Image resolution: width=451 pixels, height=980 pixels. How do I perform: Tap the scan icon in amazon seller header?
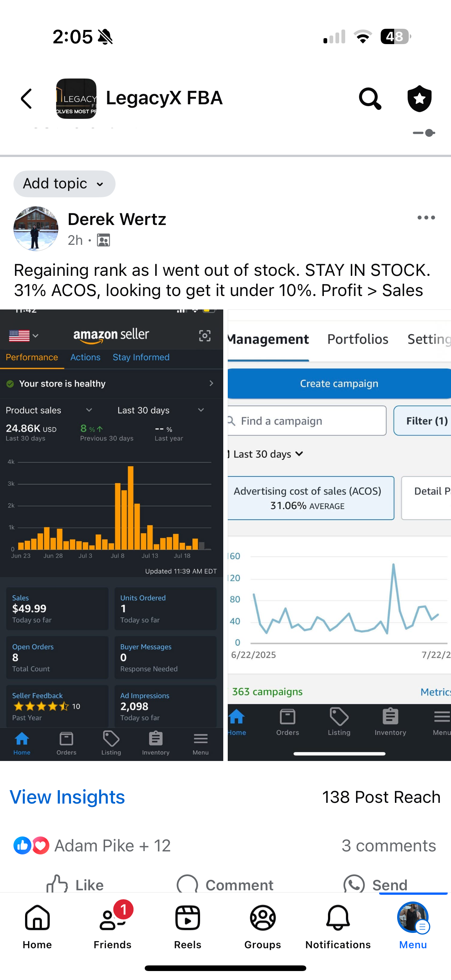[x=205, y=336]
